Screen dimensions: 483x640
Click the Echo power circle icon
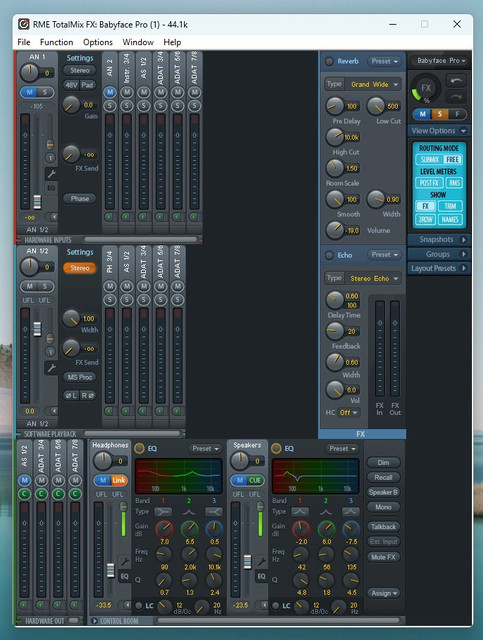[329, 256]
